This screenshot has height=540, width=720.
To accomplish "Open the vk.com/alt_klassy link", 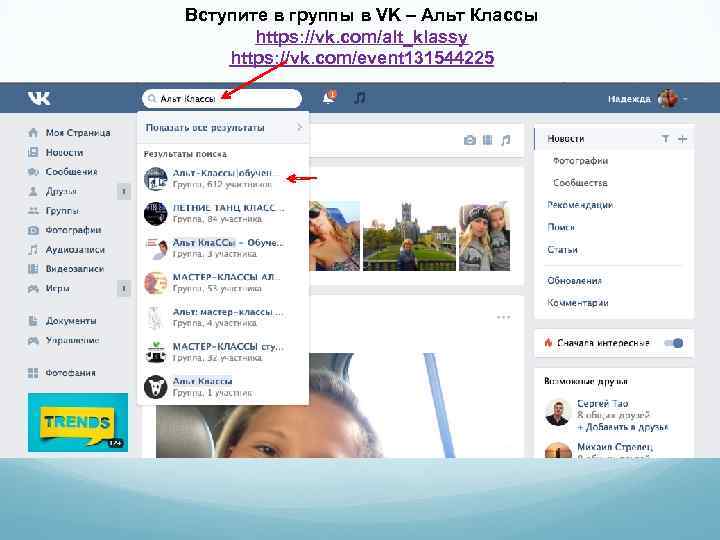I will (362, 37).
